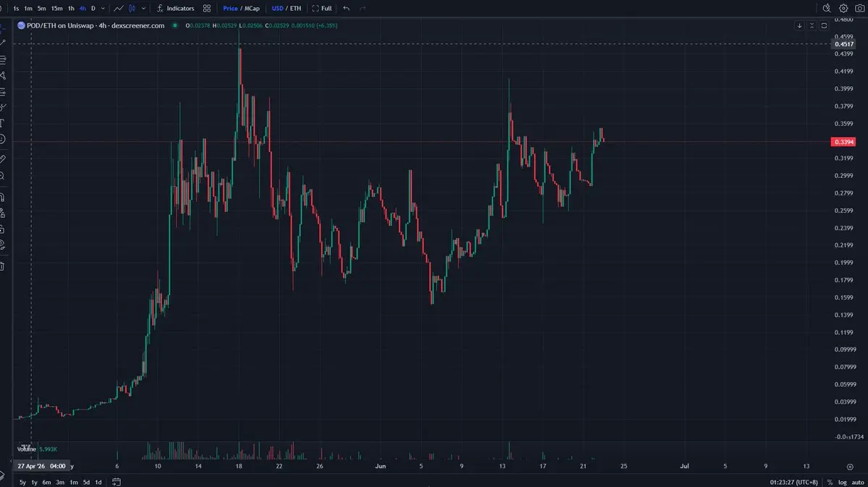
Task: Switch to the 1s timeframe
Action: [16, 9]
